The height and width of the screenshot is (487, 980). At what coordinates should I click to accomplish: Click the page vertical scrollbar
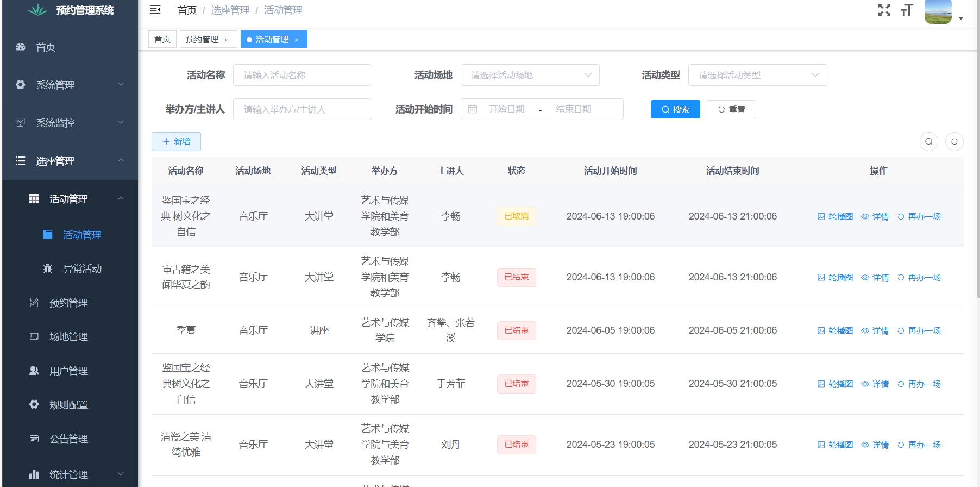coord(978,149)
